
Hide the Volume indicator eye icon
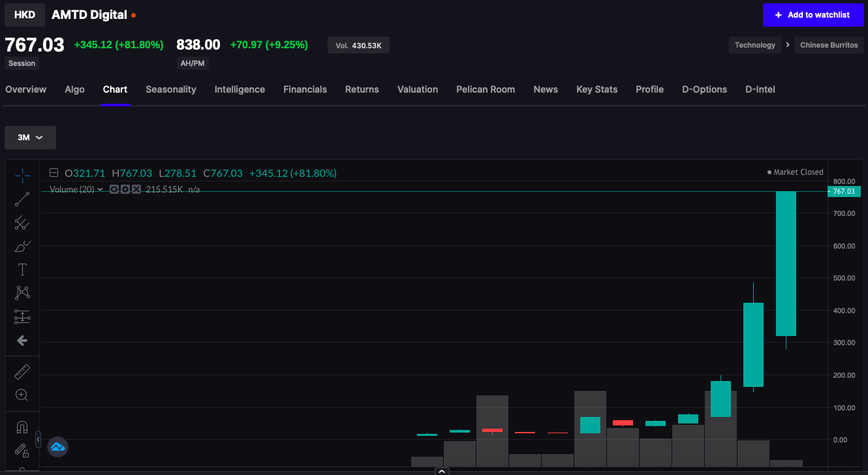click(114, 189)
